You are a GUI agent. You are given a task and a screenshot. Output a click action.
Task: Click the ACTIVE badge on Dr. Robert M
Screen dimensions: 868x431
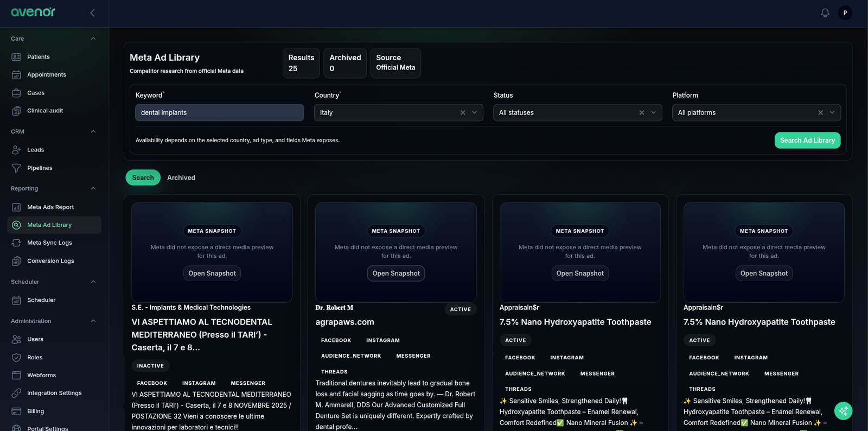coord(461,309)
